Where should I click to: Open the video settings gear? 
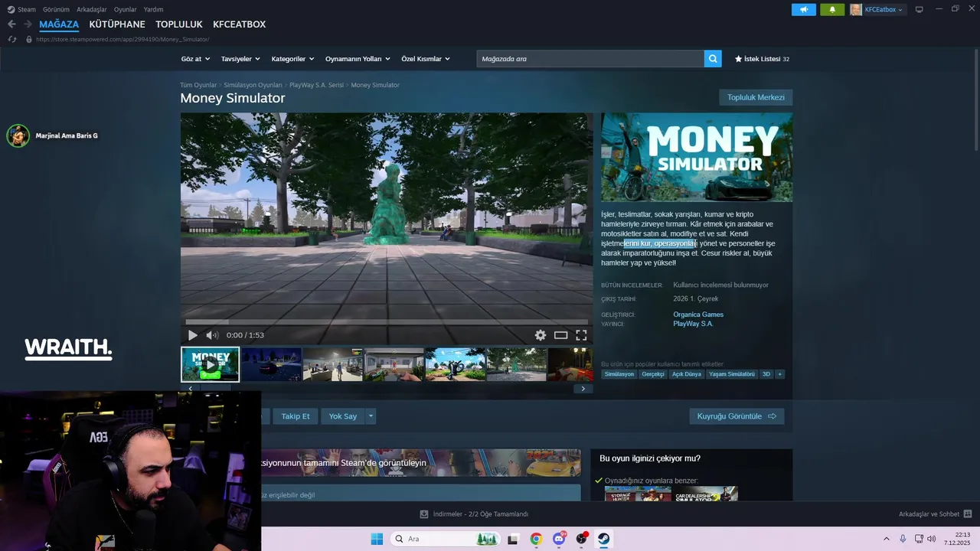click(x=541, y=335)
